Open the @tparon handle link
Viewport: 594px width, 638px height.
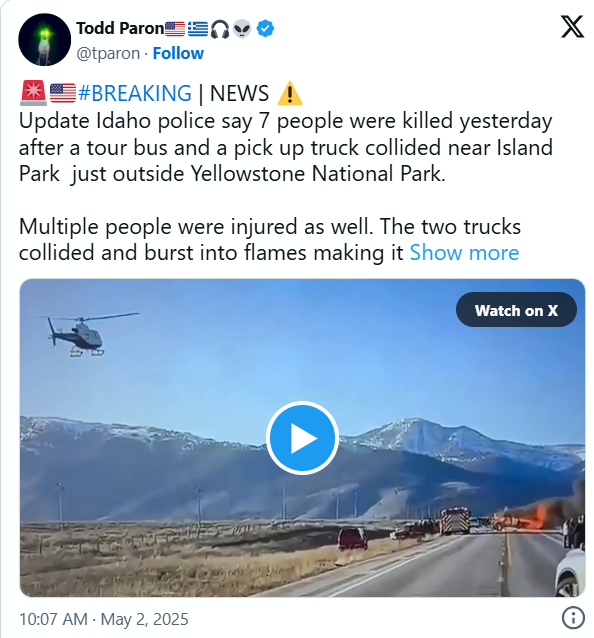(108, 53)
